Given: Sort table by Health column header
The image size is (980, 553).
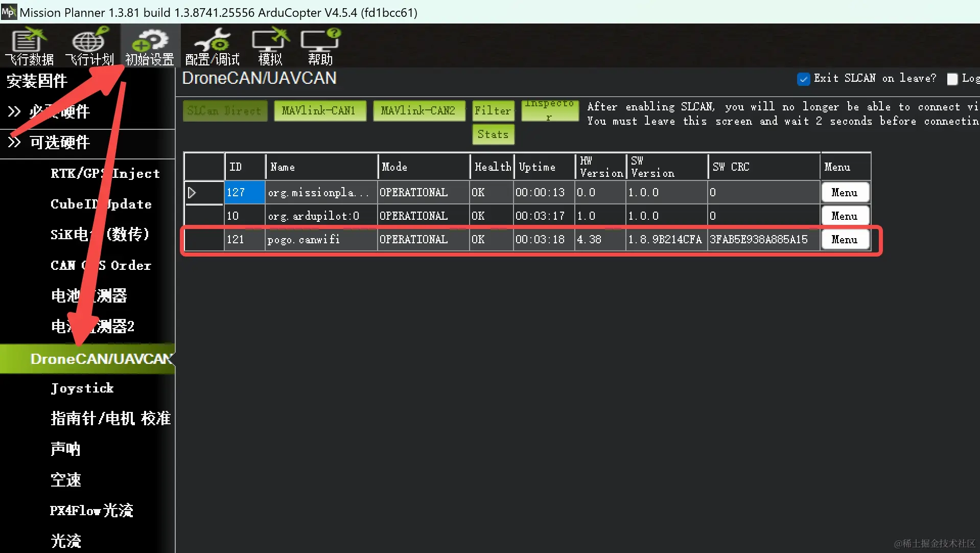Looking at the screenshot, I should (492, 167).
